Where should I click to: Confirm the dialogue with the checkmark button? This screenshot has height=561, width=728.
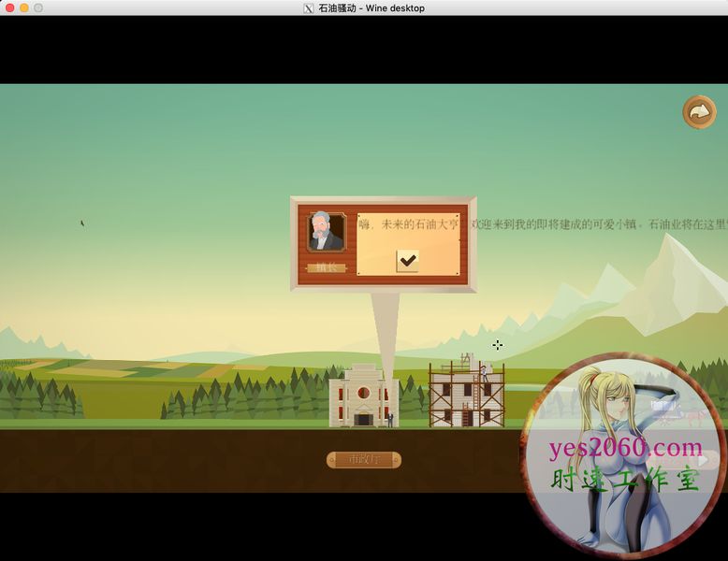407,260
